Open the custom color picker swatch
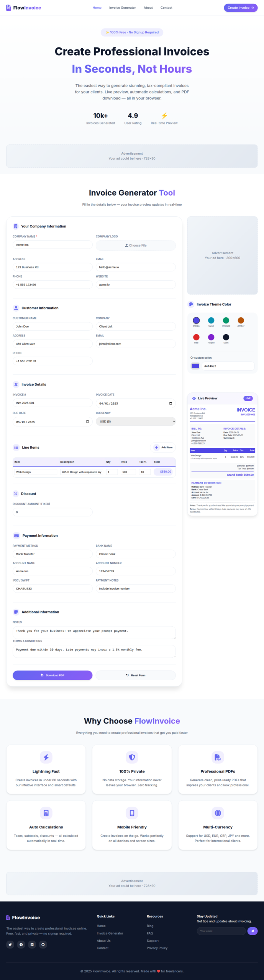Screen dimensions: 264x980 pos(195,366)
